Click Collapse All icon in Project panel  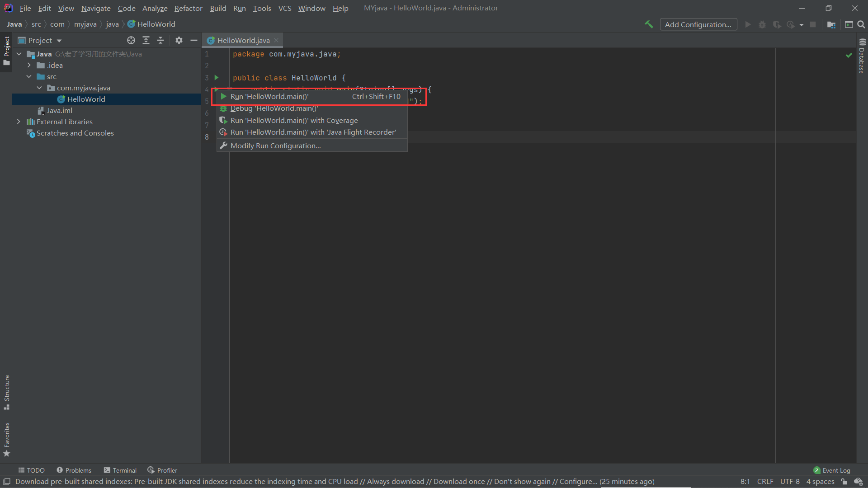click(160, 40)
